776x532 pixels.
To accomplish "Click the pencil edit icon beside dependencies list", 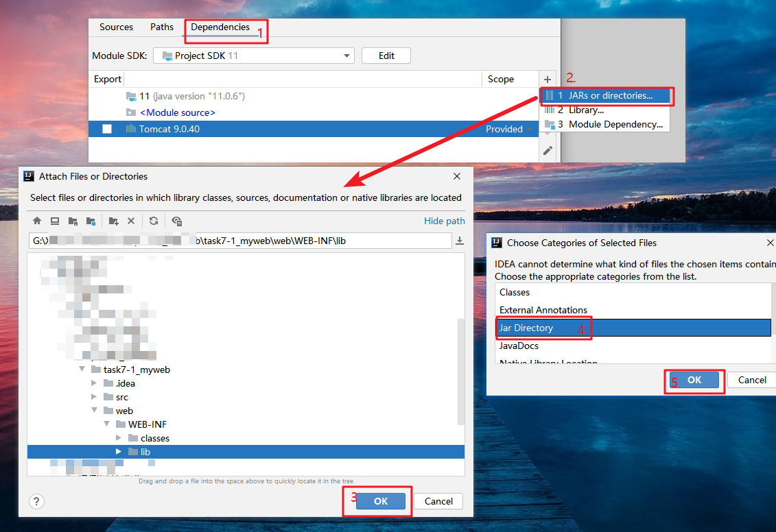I will pos(548,151).
